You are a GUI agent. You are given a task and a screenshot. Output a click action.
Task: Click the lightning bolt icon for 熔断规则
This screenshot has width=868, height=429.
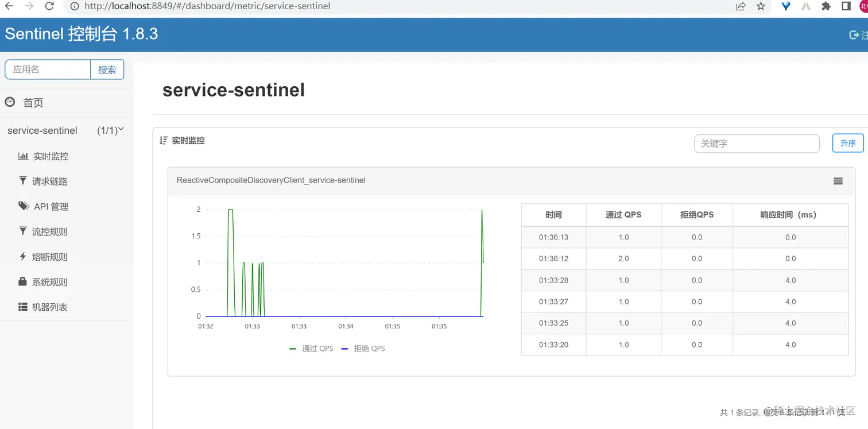coord(23,257)
